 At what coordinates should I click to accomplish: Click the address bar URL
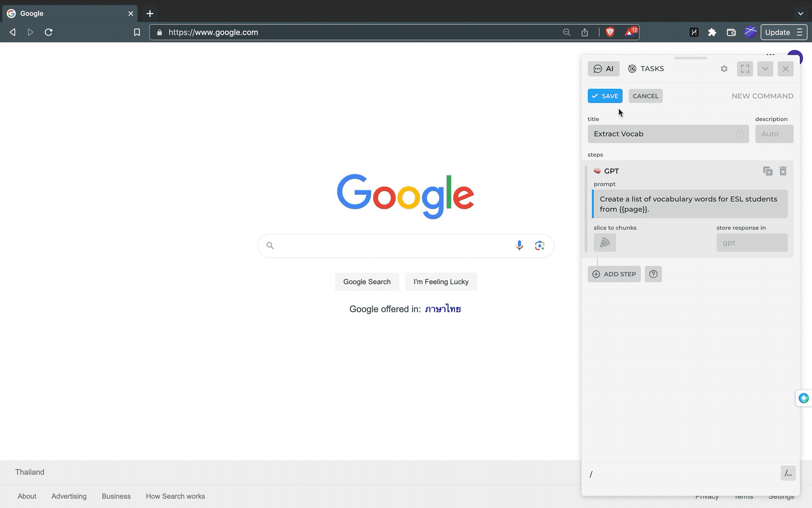pyautogui.click(x=213, y=32)
